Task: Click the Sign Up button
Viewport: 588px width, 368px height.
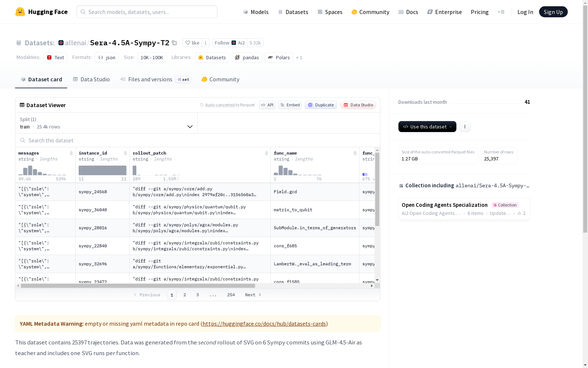Action: point(553,12)
